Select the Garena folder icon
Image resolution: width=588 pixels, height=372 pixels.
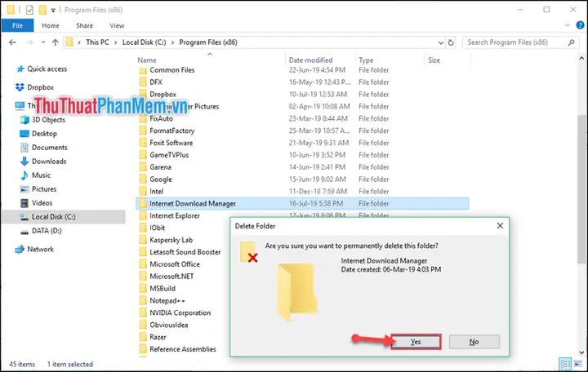click(x=142, y=167)
